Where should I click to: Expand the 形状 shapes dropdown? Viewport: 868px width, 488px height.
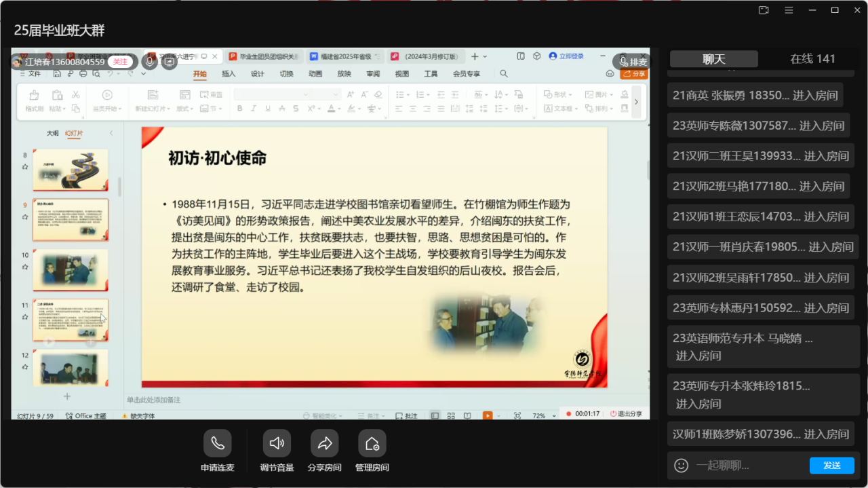tap(559, 95)
